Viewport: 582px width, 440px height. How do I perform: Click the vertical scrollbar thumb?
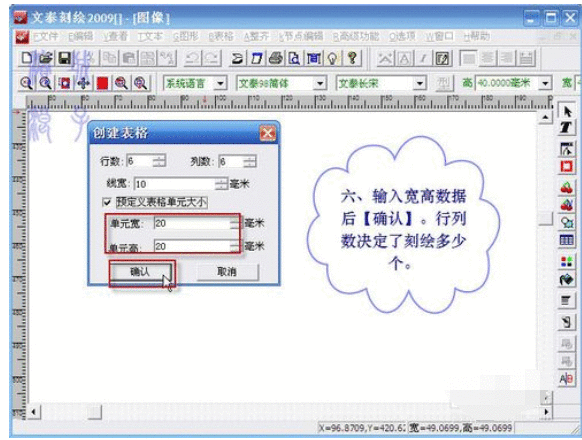tap(546, 218)
